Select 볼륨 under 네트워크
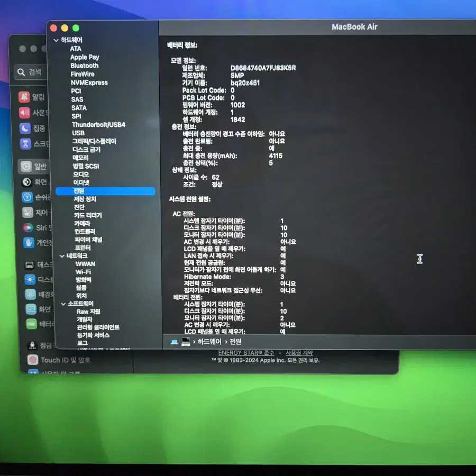Image resolution: width=476 pixels, height=476 pixels. [81, 288]
